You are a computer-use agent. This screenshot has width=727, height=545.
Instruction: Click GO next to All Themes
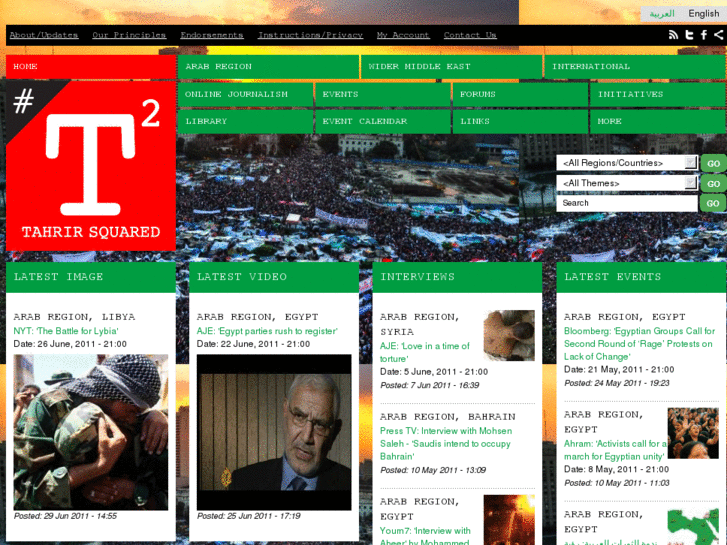pos(713,184)
